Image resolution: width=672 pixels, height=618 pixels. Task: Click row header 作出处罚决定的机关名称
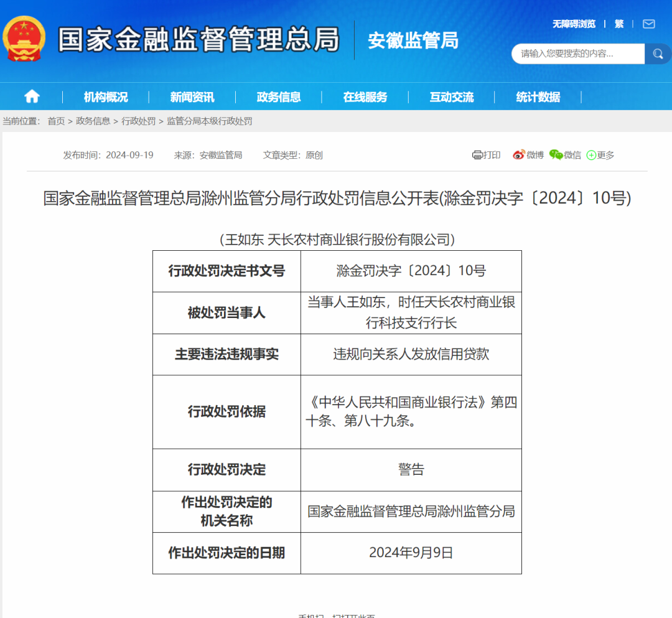pos(226,512)
